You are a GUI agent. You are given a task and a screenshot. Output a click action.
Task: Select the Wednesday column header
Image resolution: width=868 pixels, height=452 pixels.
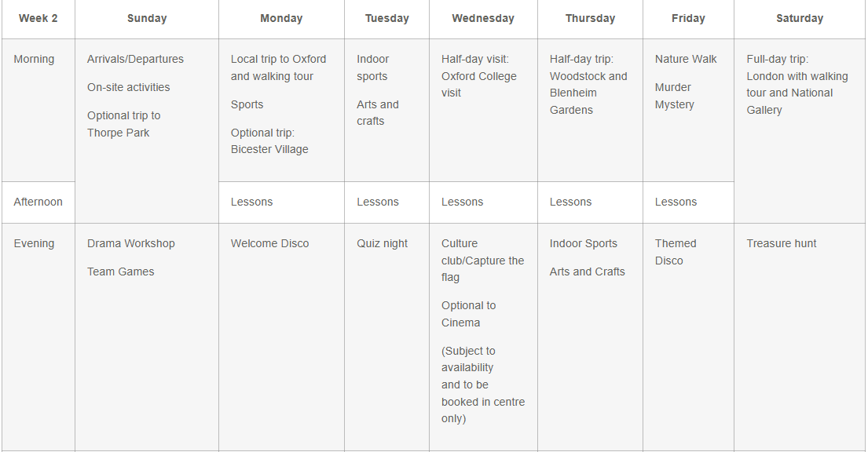483,19
